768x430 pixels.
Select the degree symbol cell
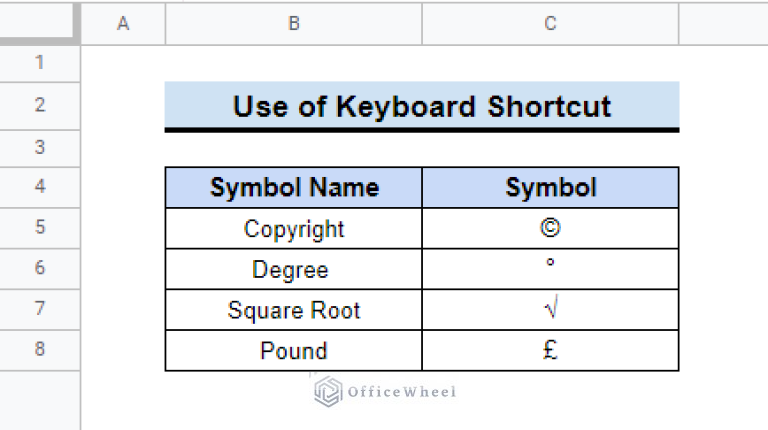pos(550,269)
